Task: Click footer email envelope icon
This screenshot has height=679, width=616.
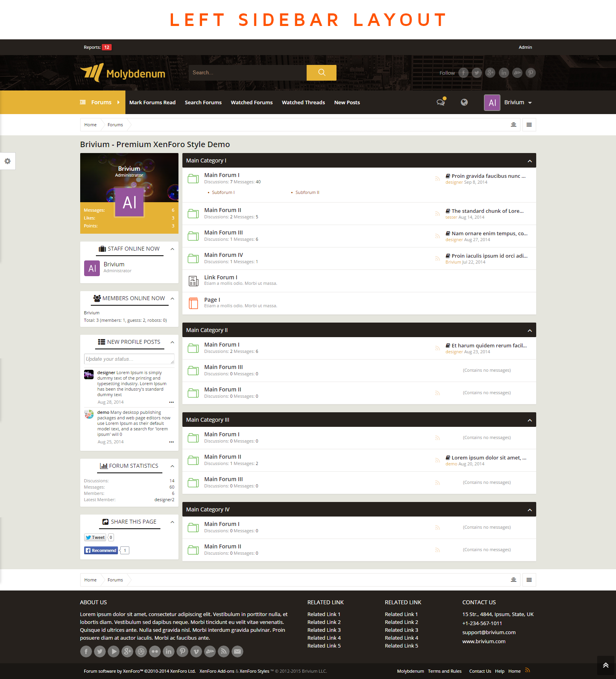Action: [237, 651]
